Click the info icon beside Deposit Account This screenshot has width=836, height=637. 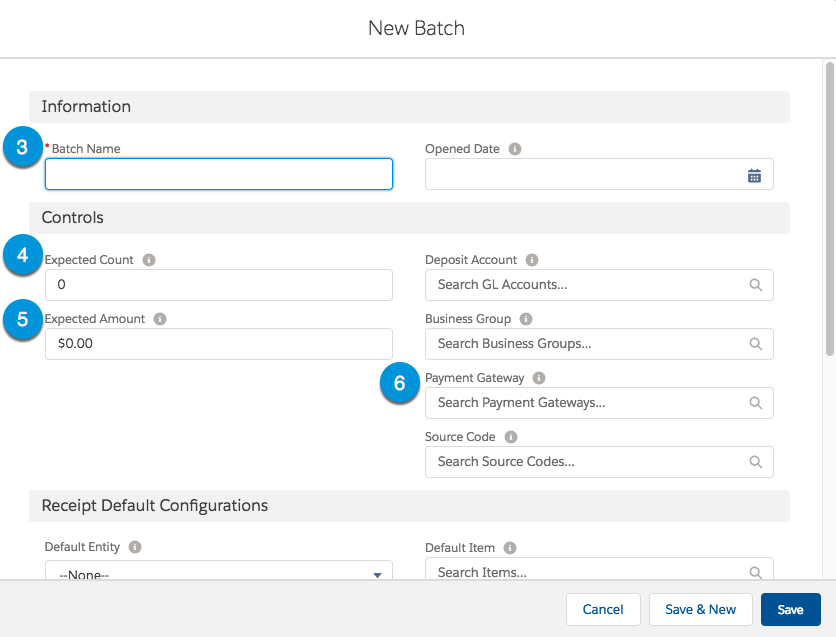pyautogui.click(x=531, y=259)
